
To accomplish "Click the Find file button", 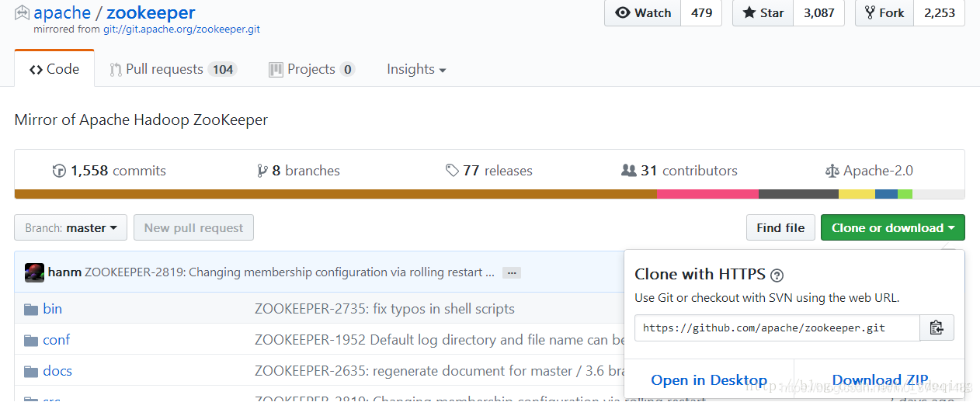I will pyautogui.click(x=780, y=227).
